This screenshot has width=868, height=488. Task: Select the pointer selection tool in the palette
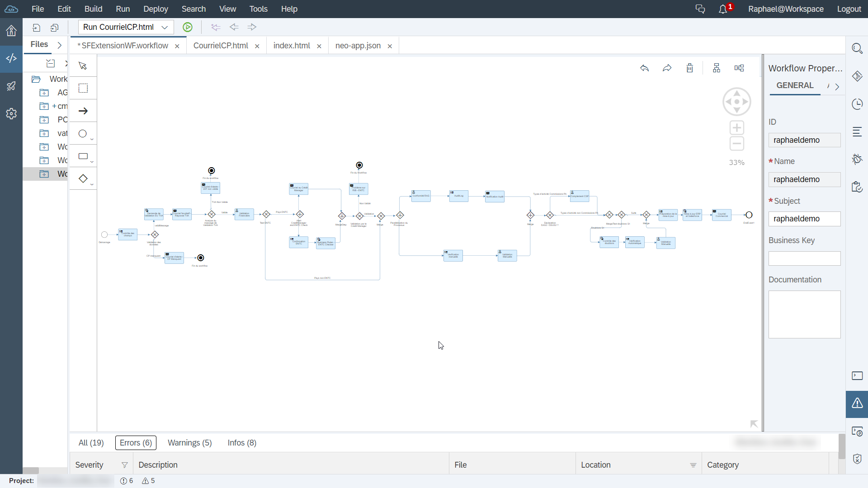coord(82,66)
